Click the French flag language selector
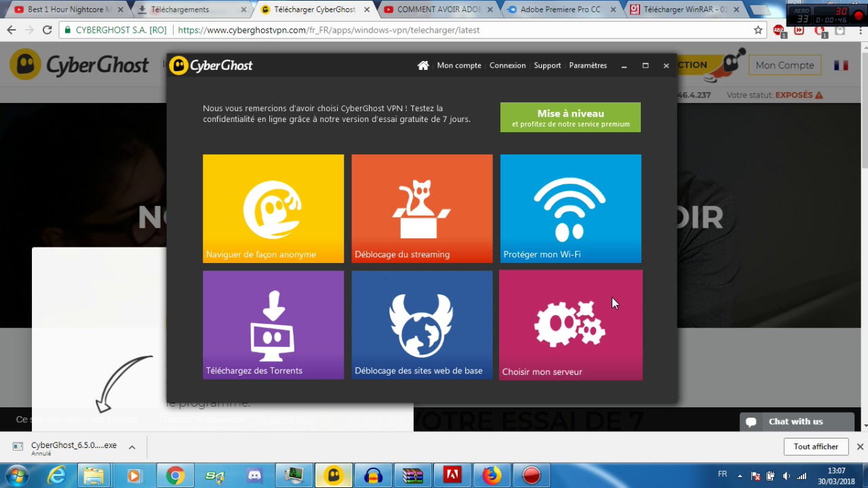 [x=842, y=65]
